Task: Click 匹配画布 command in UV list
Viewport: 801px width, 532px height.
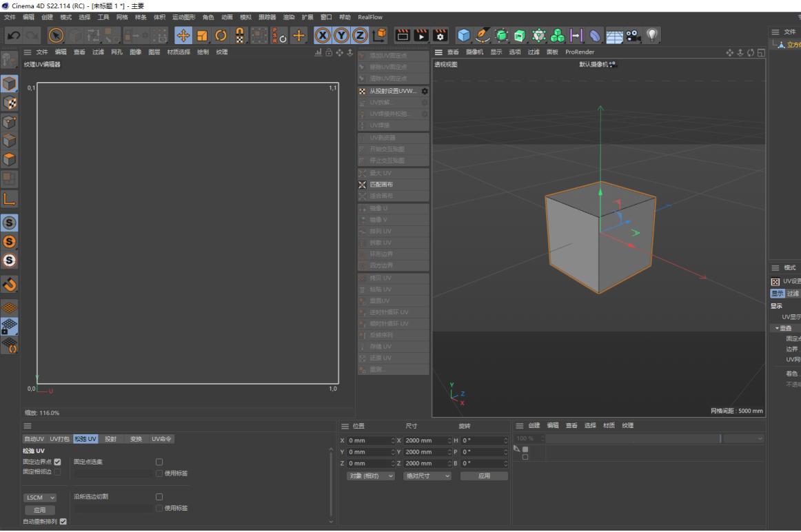Action: click(x=381, y=185)
